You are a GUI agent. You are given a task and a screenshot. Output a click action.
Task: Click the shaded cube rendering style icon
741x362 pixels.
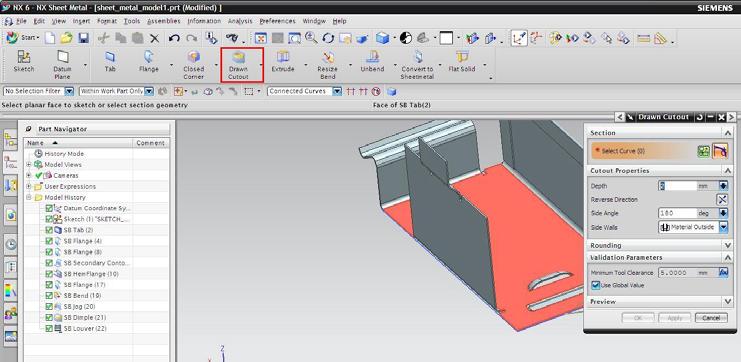(382, 38)
